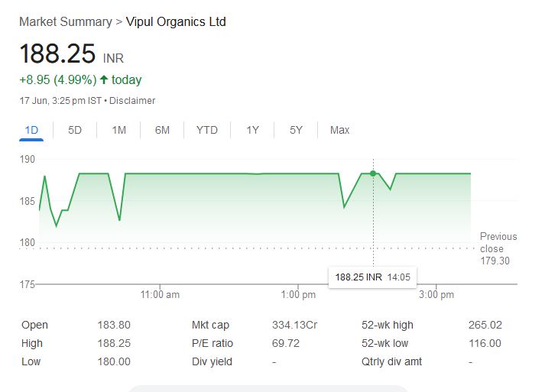Click the 52-wk high value 265.02
The height and width of the screenshot is (392, 545).
pos(484,325)
